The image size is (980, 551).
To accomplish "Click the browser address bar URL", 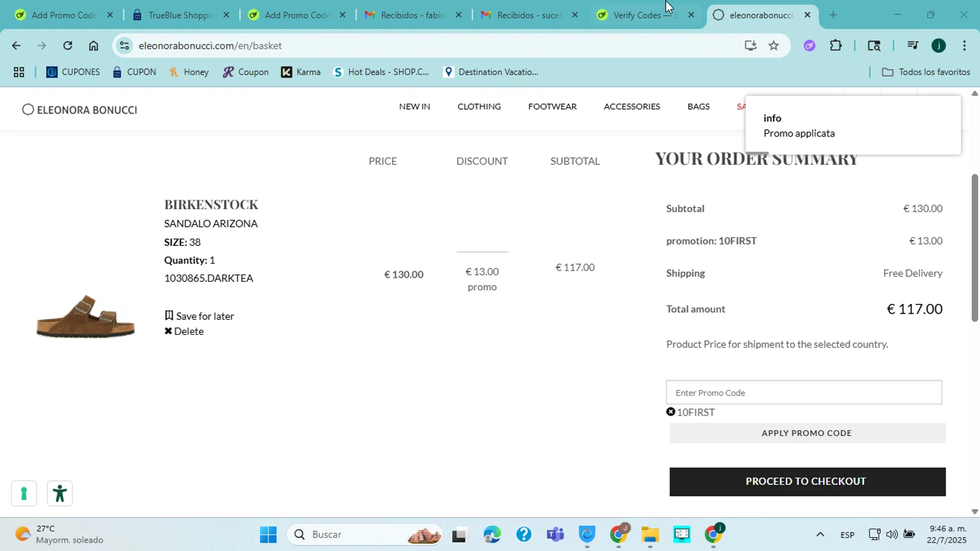I will point(210,46).
